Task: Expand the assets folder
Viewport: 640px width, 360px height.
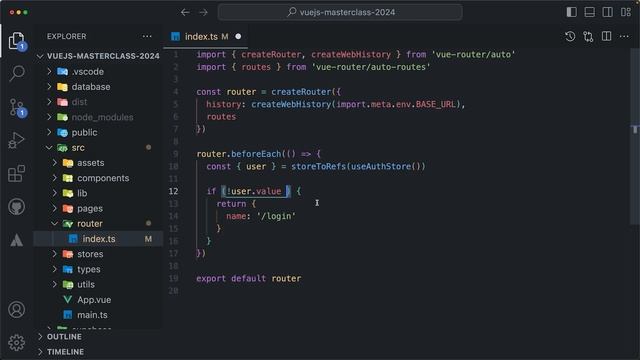Action: [x=98, y=163]
